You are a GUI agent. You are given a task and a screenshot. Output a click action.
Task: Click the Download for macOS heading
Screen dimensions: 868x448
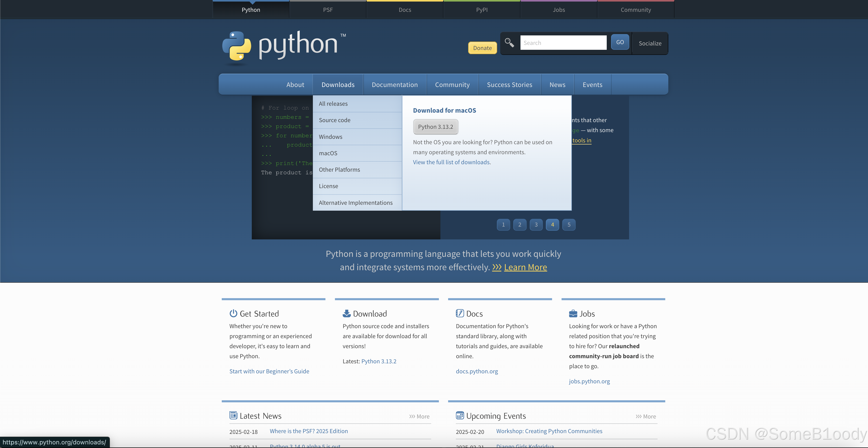[x=445, y=111]
